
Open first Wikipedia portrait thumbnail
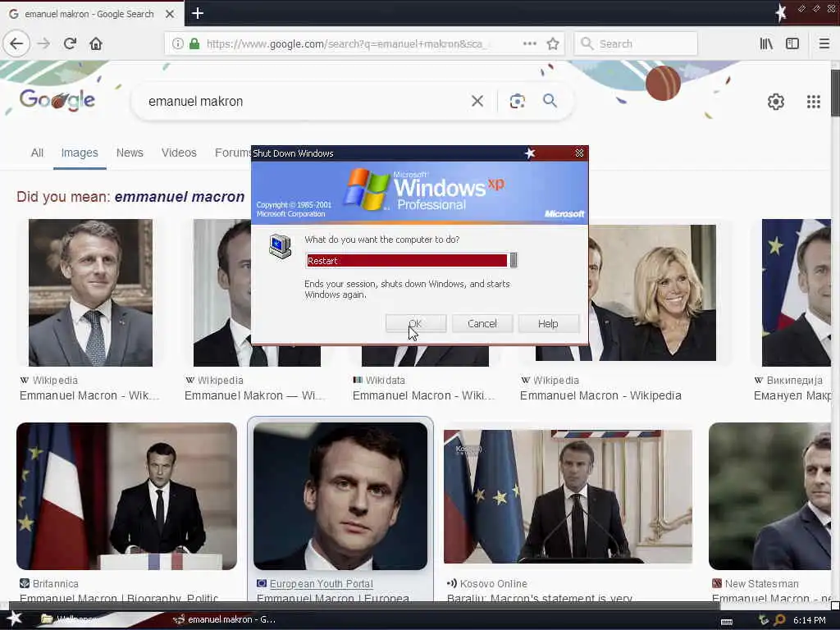[x=90, y=293]
